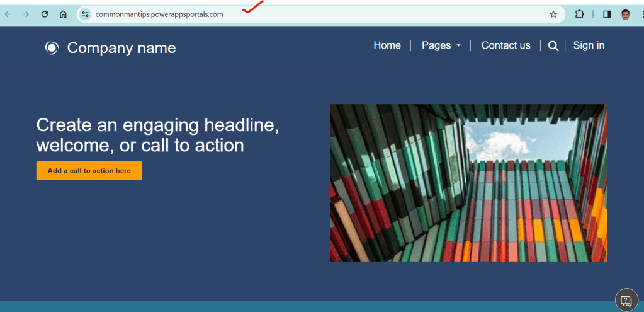Open the user profile avatar

click(626, 14)
